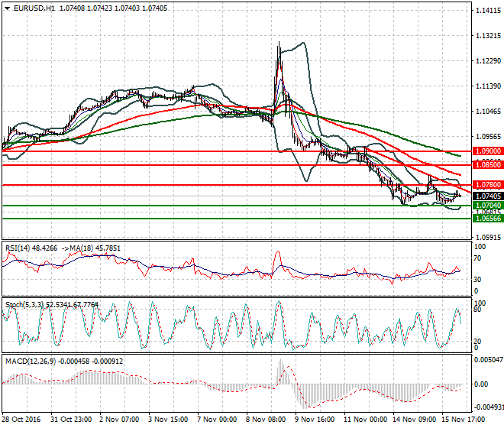Click the 9 Nov 16:00 time axis label

tap(315, 420)
